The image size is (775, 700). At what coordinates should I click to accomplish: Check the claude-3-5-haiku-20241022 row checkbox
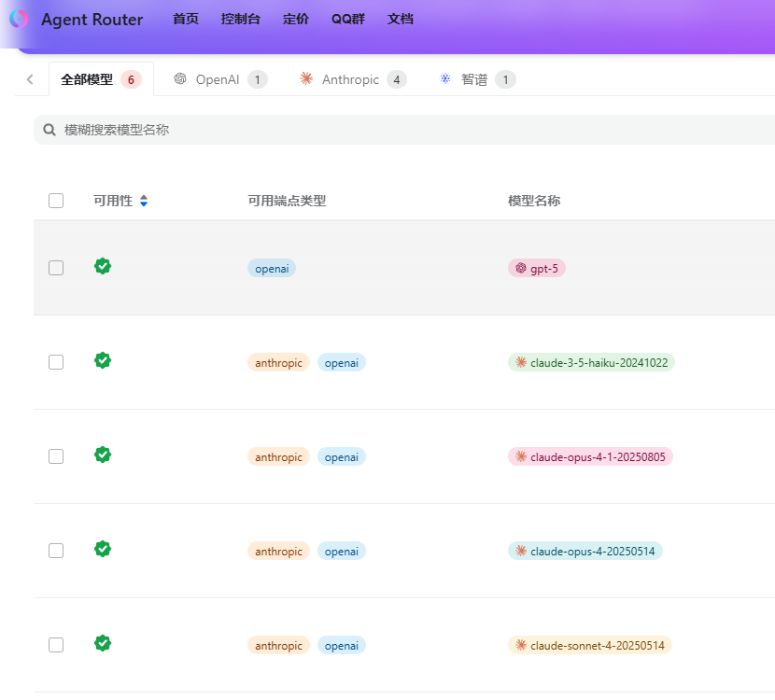[56, 362]
